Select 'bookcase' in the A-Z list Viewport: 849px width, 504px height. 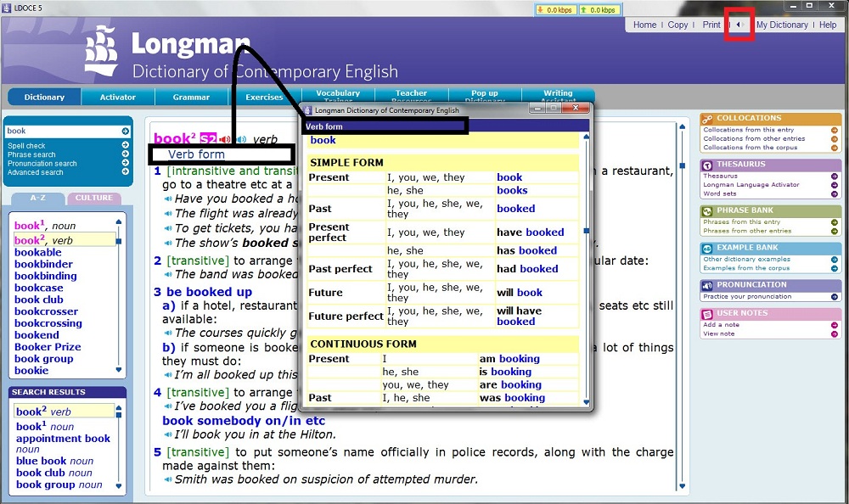click(39, 288)
